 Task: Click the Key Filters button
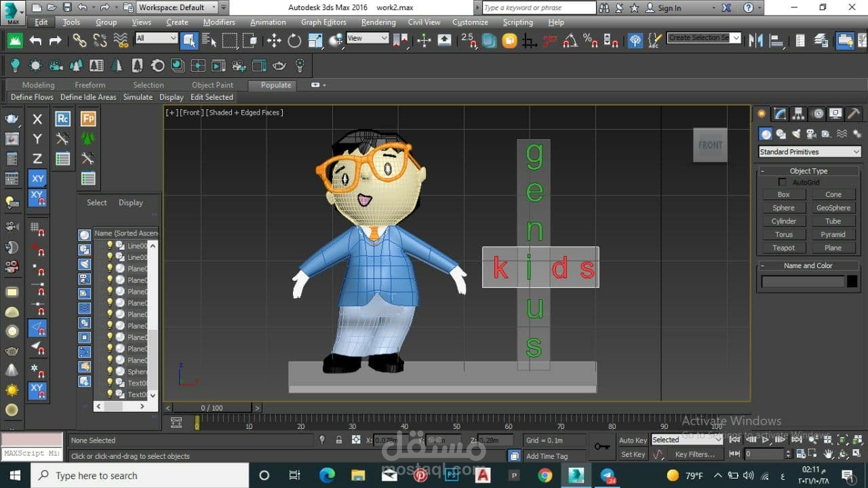click(x=694, y=454)
